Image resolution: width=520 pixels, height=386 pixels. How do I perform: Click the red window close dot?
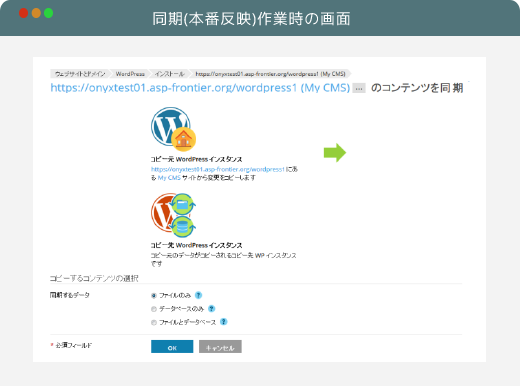pyautogui.click(x=23, y=13)
